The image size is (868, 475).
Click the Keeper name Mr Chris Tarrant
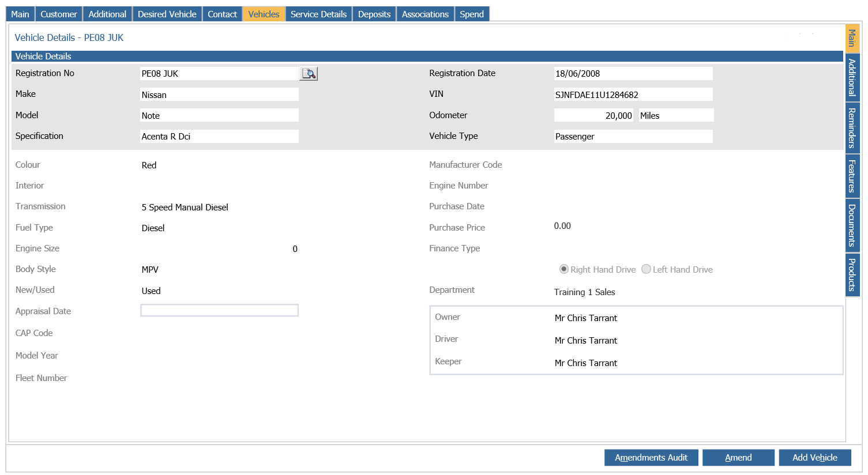[x=585, y=363]
